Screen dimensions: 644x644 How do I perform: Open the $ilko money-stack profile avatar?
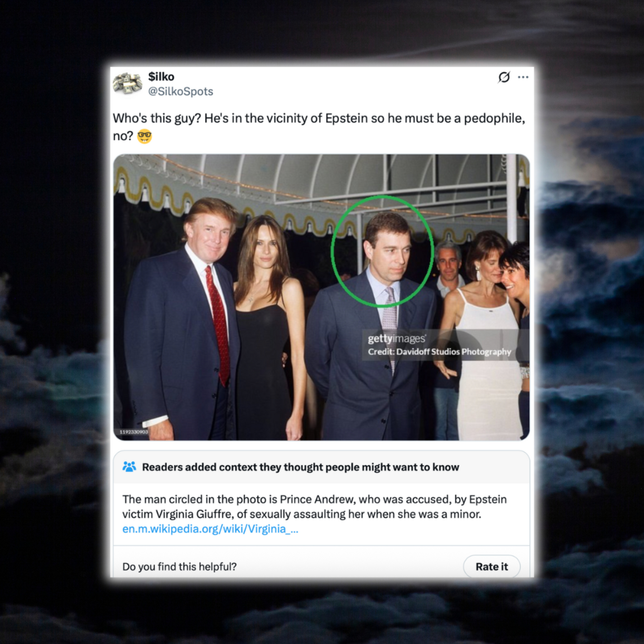[127, 84]
